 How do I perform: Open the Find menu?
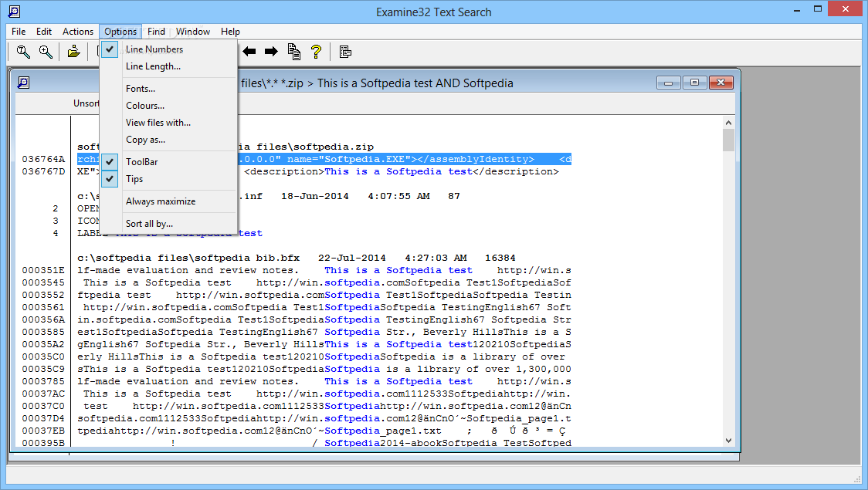156,32
